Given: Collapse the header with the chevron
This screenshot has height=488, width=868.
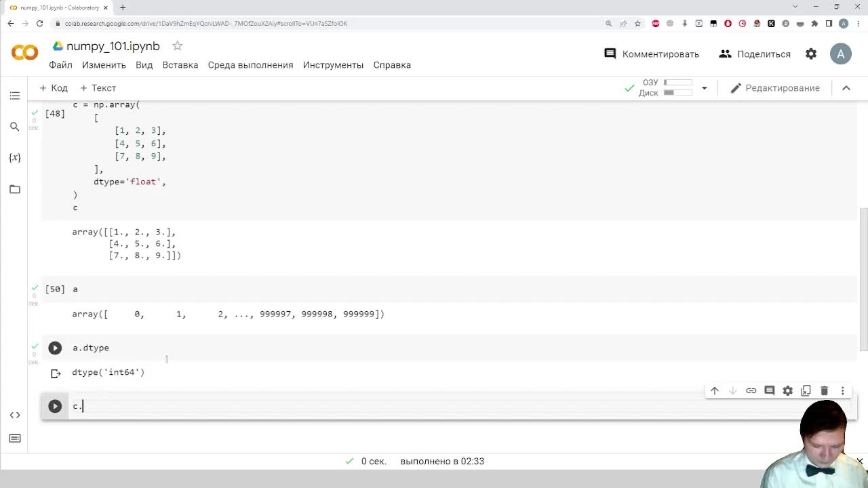Looking at the screenshot, I should [x=846, y=88].
